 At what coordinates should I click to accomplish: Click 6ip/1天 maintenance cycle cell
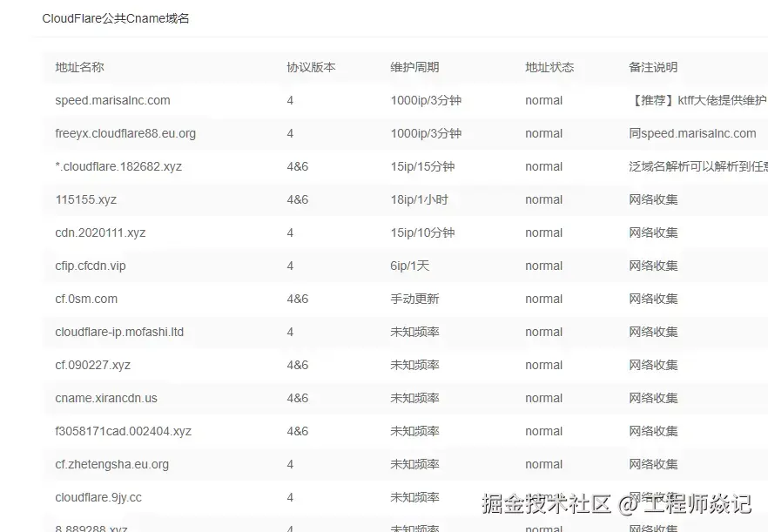(409, 266)
